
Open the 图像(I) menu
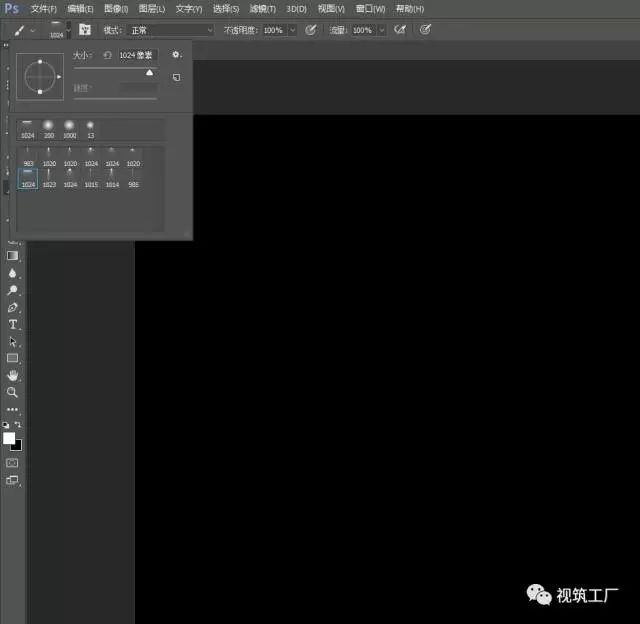point(116,9)
